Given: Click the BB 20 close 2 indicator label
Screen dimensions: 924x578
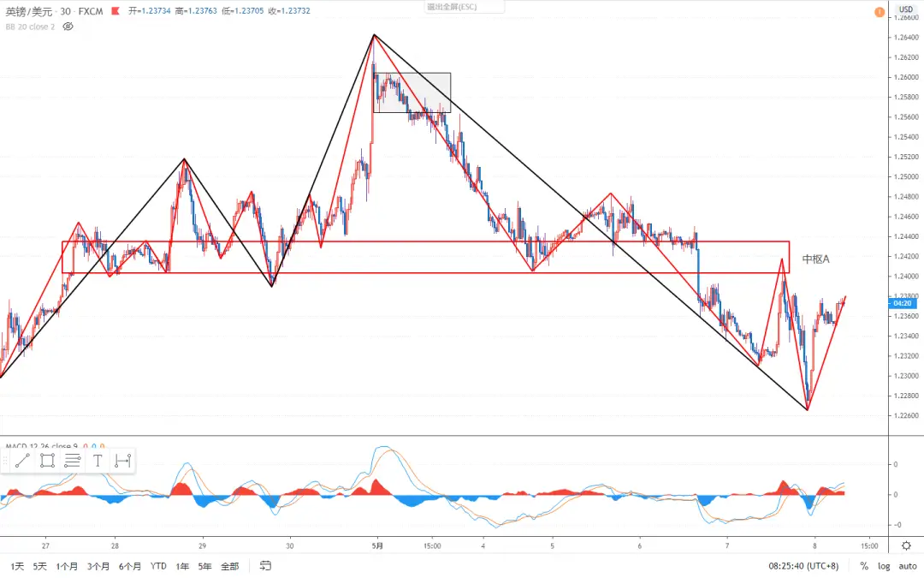Looking at the screenshot, I should click(x=30, y=27).
